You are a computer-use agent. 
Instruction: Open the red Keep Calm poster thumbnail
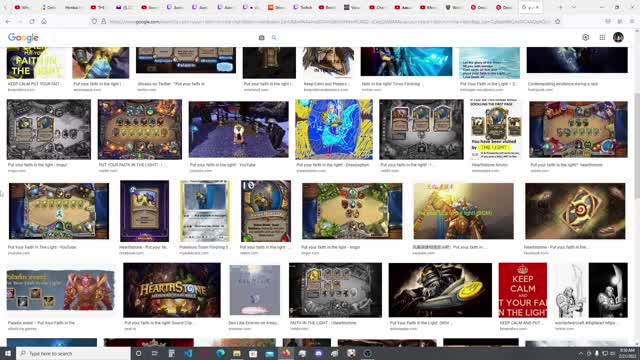click(x=522, y=290)
